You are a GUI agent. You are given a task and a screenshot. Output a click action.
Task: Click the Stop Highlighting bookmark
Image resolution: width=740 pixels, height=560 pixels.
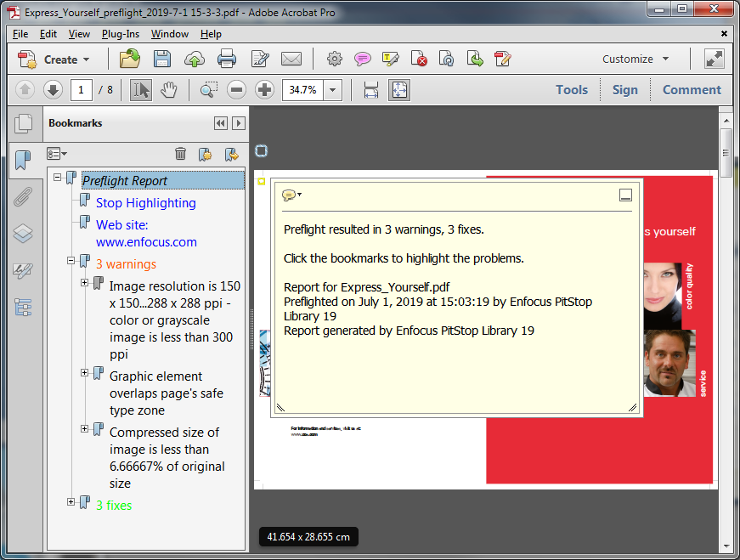(x=145, y=203)
